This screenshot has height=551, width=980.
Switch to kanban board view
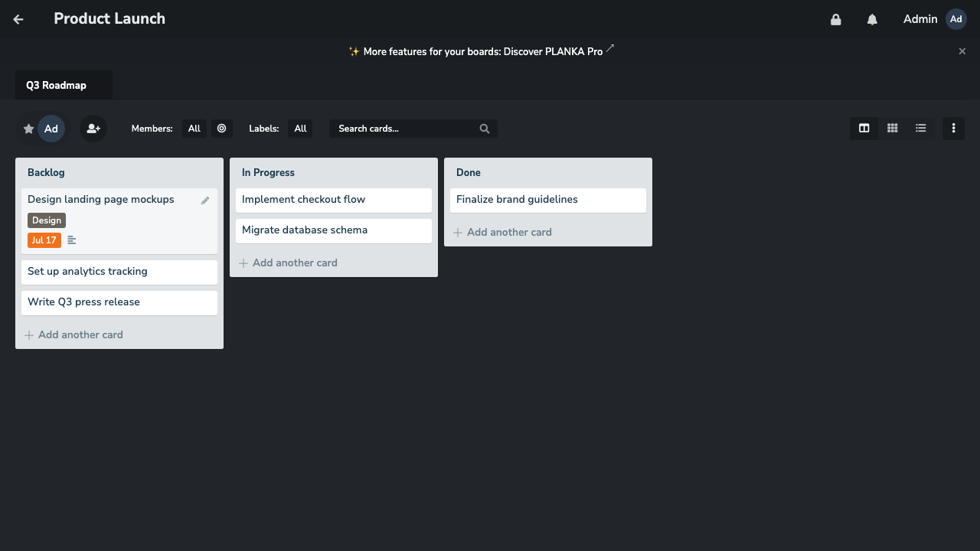pyautogui.click(x=864, y=129)
